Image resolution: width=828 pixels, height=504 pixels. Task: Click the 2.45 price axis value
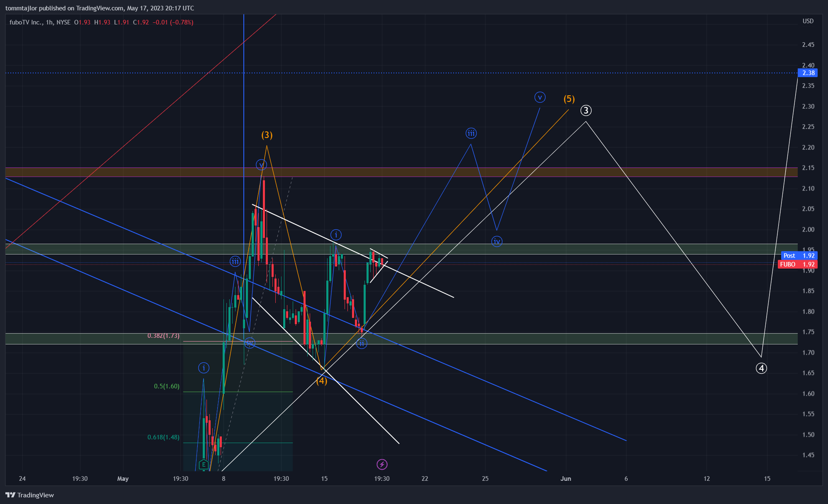[x=808, y=45]
